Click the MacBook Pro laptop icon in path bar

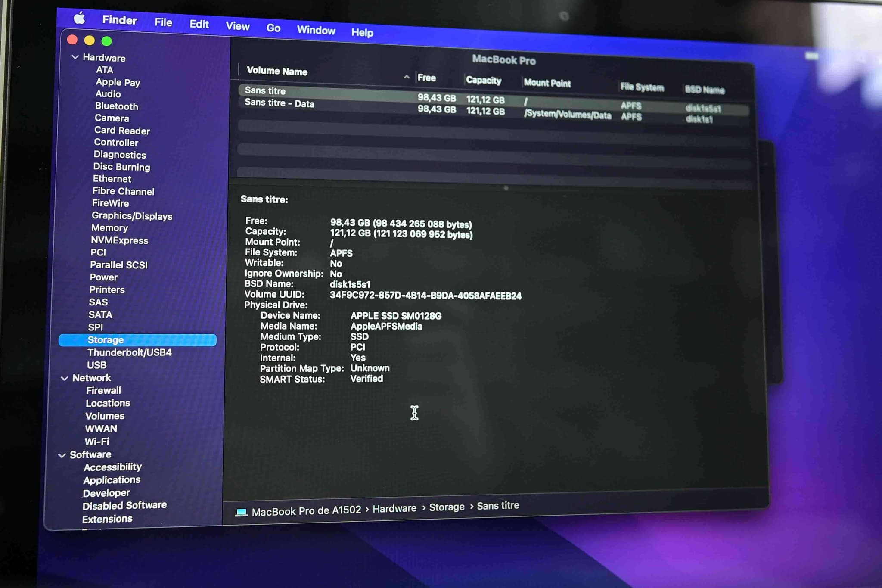point(241,512)
